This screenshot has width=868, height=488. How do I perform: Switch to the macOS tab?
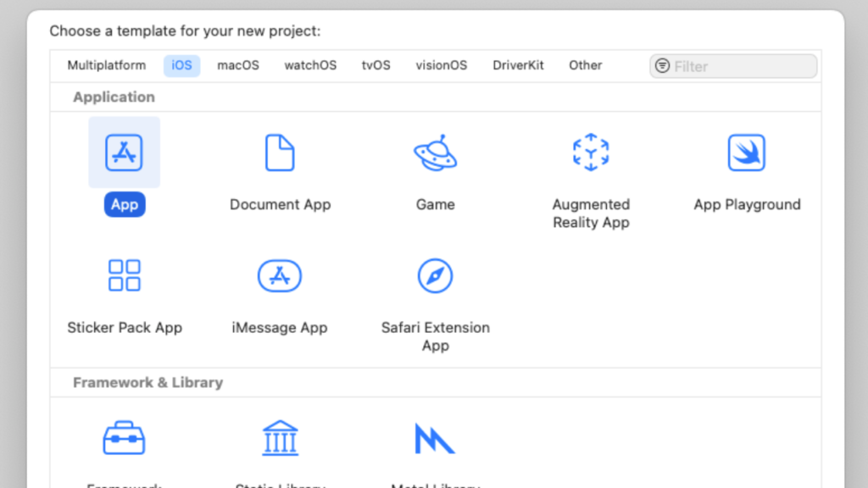(x=238, y=65)
